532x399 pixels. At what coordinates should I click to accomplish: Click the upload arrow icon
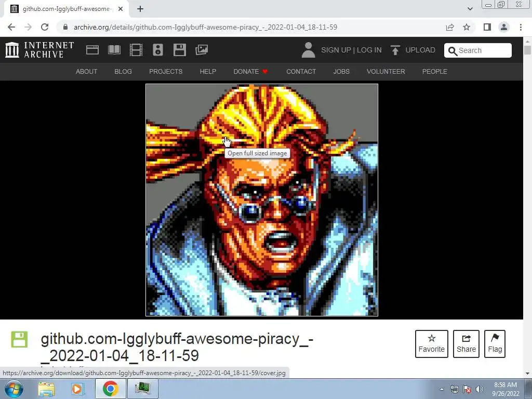(x=395, y=50)
